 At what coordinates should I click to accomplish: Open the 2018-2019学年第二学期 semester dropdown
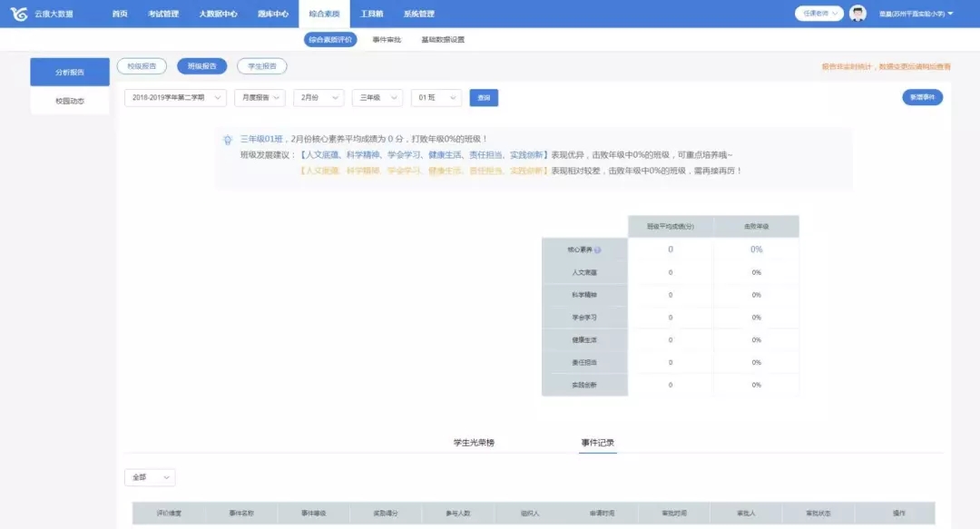175,97
